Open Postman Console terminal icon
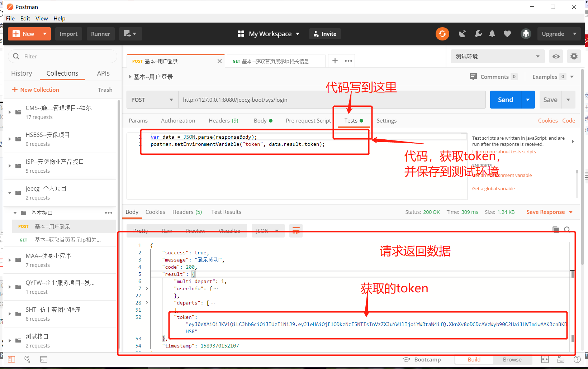This screenshot has width=588, height=369. pyautogui.click(x=43, y=359)
